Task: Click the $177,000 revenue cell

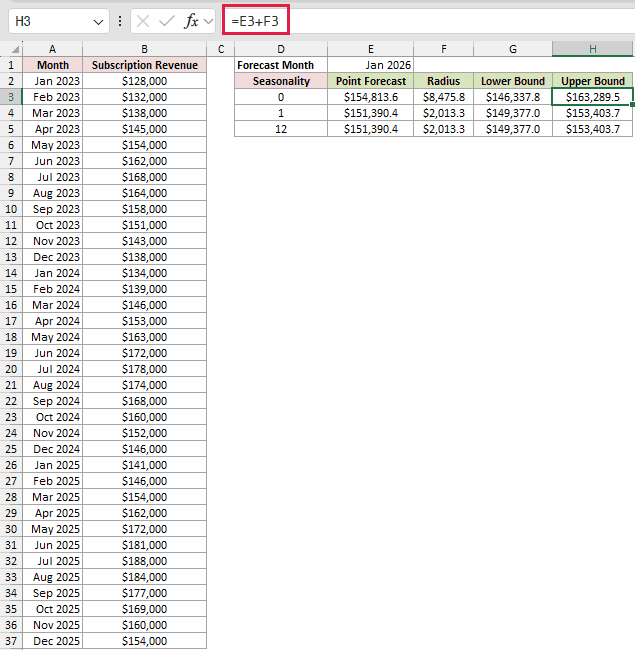Action: coord(144,593)
